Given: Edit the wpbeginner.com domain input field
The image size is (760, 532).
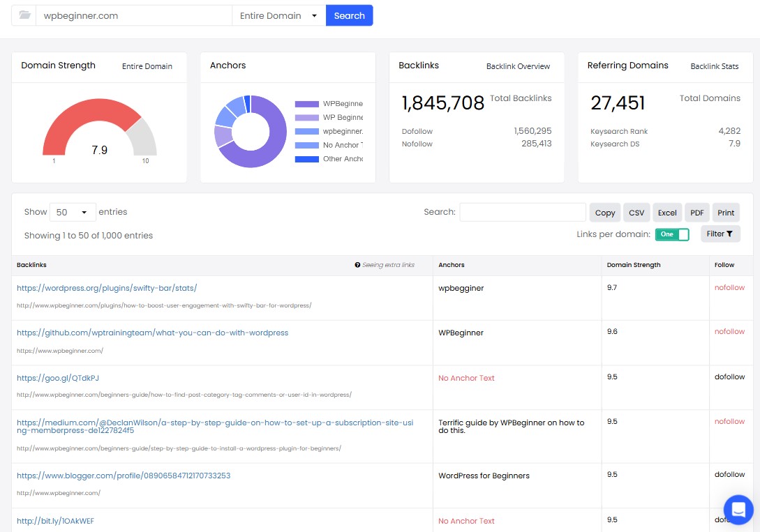Looking at the screenshot, I should (134, 15).
